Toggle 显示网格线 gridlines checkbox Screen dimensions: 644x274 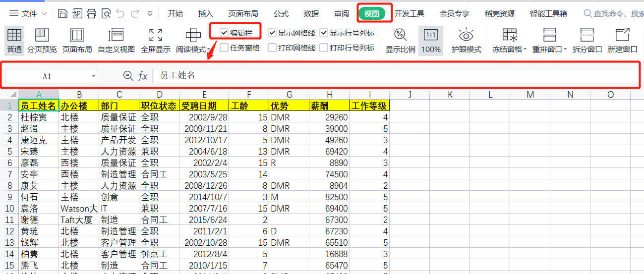pos(272,33)
